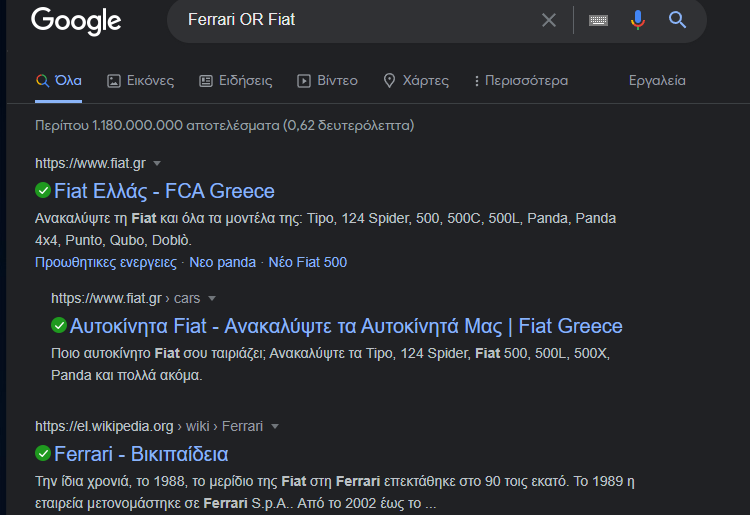Viewport: 750px width, 515px height.
Task: Expand the dropdown arrow next to fiat.gr › cars
Action: [212, 298]
